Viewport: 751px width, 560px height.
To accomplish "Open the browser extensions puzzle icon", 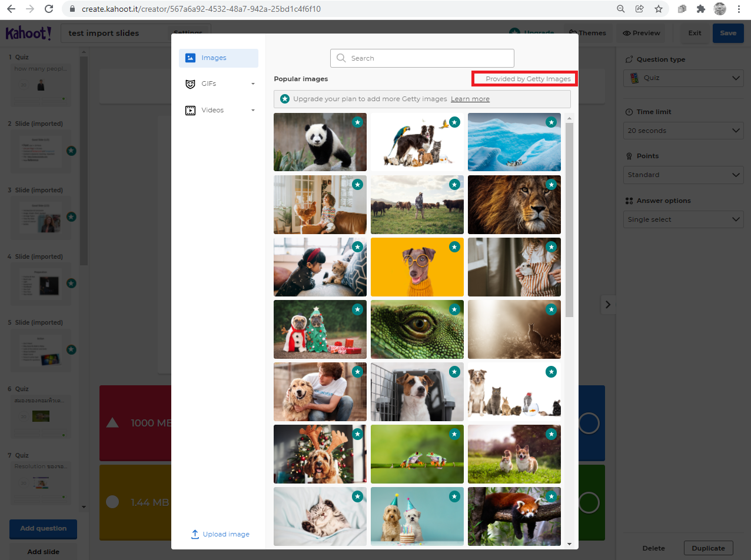I will 700,9.
